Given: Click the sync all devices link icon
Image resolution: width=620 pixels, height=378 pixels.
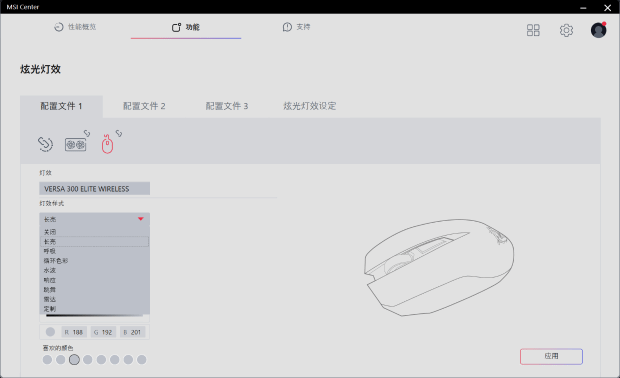Looking at the screenshot, I should (45, 144).
